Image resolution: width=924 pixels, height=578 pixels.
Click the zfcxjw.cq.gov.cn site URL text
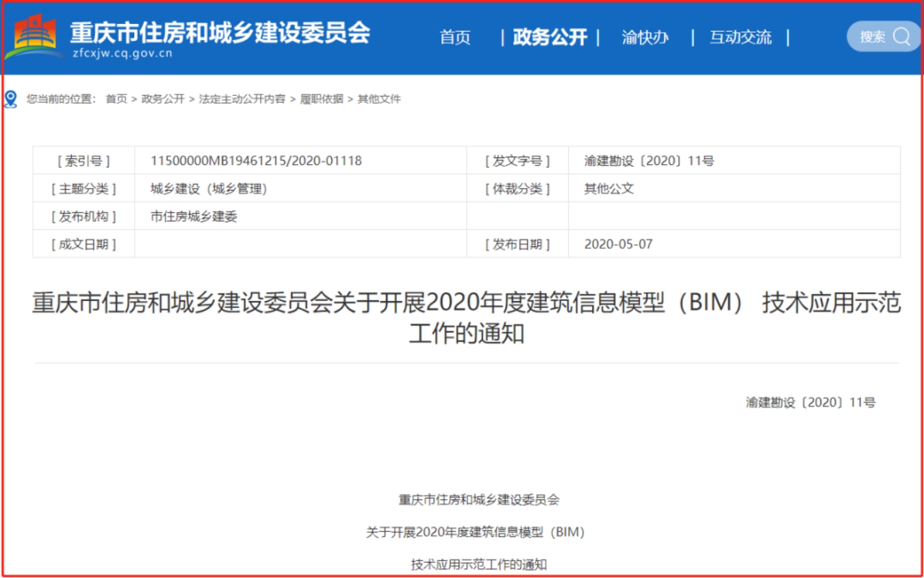[123, 53]
